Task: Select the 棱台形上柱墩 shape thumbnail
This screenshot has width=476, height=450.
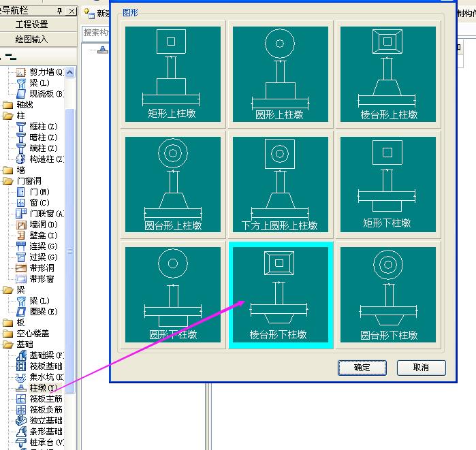Action: click(388, 74)
